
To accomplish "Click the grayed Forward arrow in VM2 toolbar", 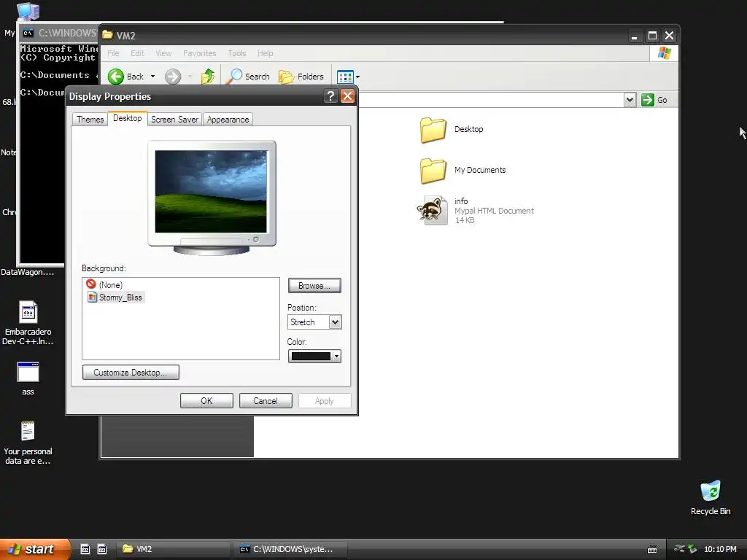I will click(173, 76).
